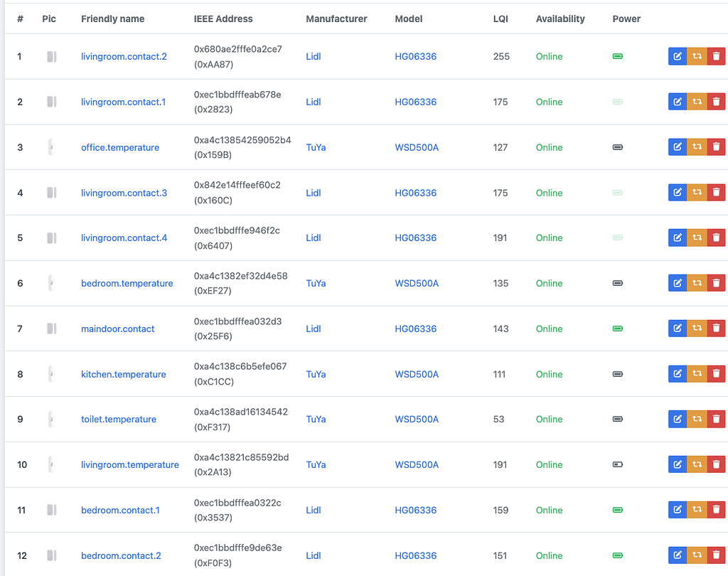728x576 pixels.
Task: Delete the livingroom.contact.3 device
Action: [x=716, y=192]
